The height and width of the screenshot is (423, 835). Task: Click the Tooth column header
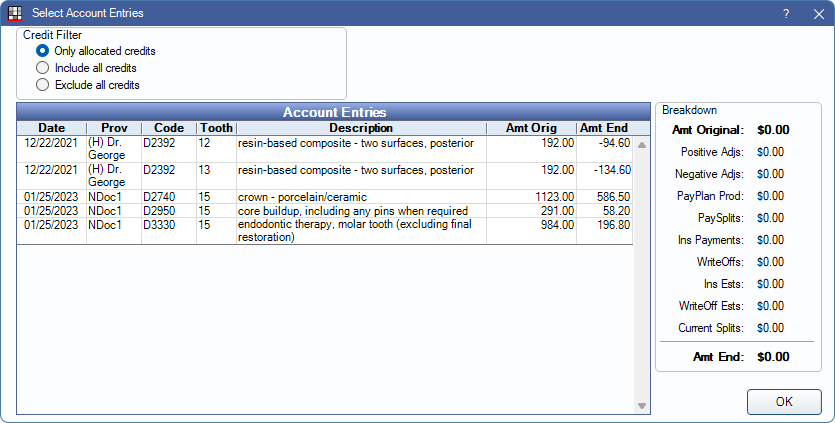pos(215,128)
